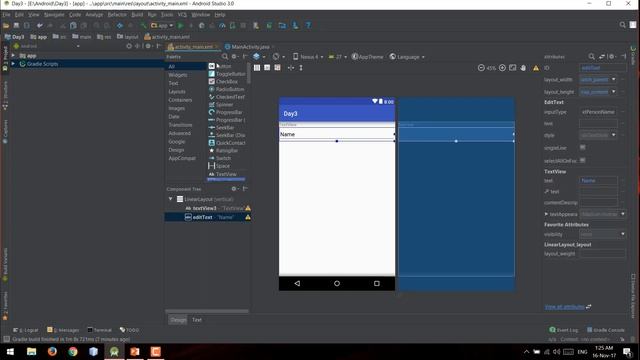Toggle the singleLine checkbox

tap(582, 147)
